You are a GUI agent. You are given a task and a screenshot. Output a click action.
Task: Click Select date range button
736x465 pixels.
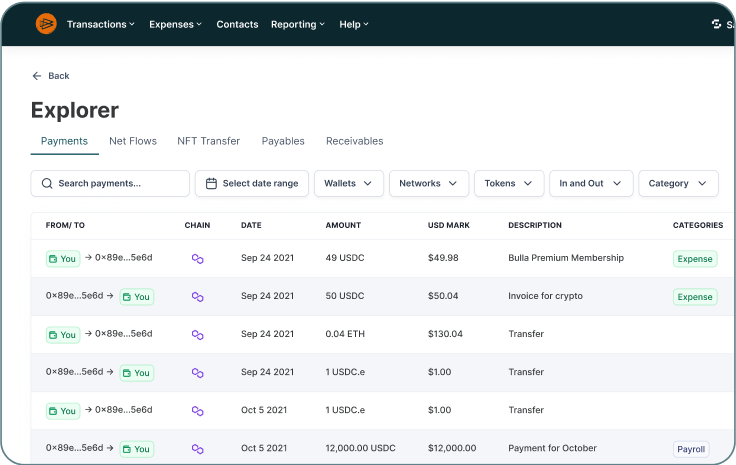tap(252, 183)
